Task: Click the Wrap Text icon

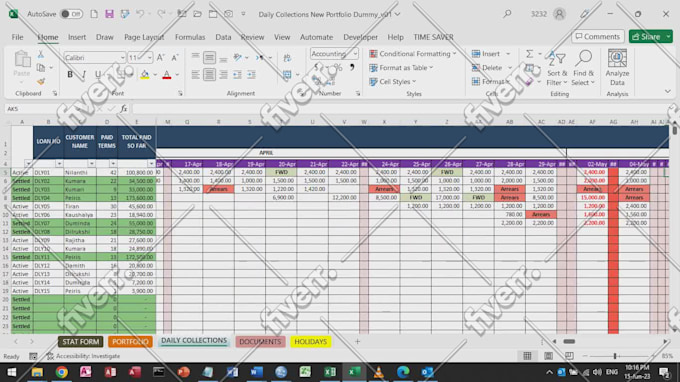Action: (x=287, y=58)
